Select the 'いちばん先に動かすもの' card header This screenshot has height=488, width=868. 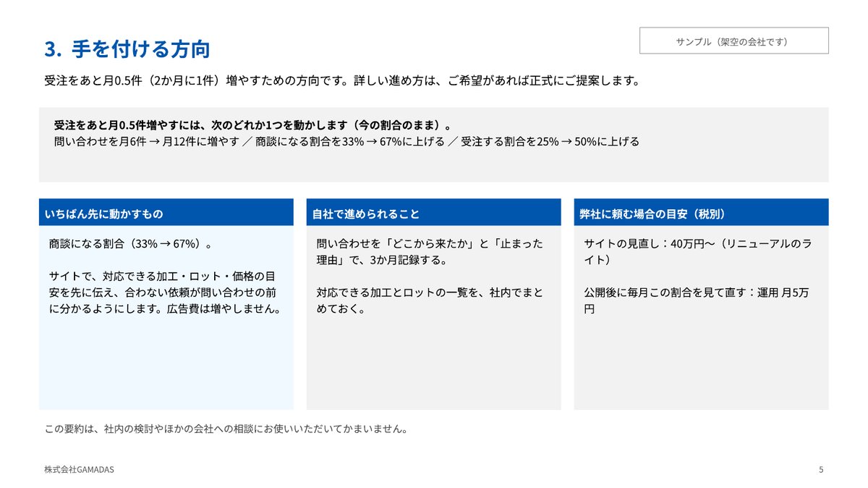pos(166,212)
